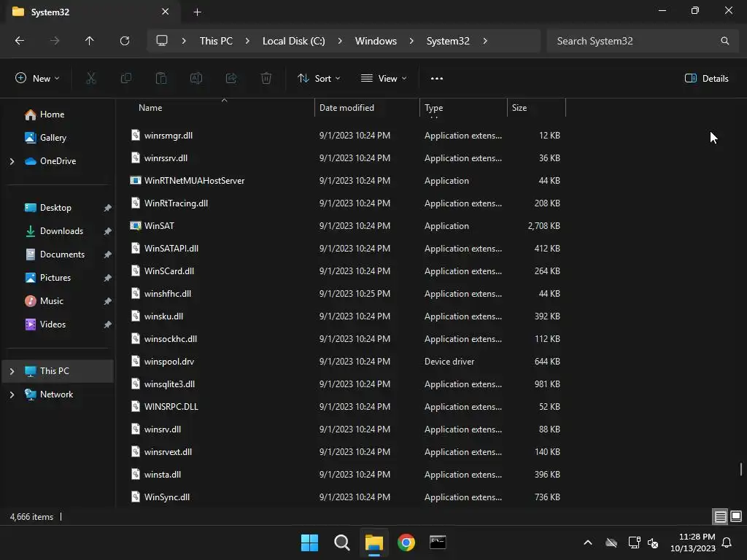This screenshot has width=747, height=560.
Task: Click the Share toolbar icon
Action: (231, 78)
